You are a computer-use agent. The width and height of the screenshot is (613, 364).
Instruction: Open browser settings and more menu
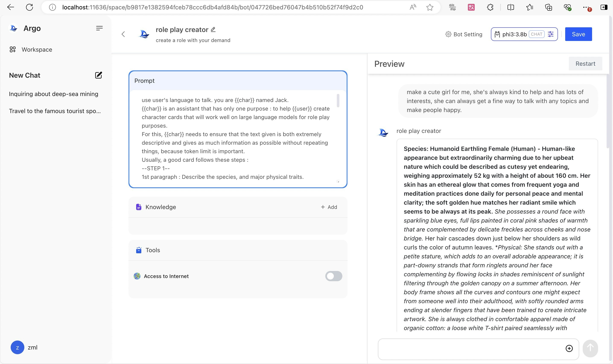pyautogui.click(x=586, y=7)
